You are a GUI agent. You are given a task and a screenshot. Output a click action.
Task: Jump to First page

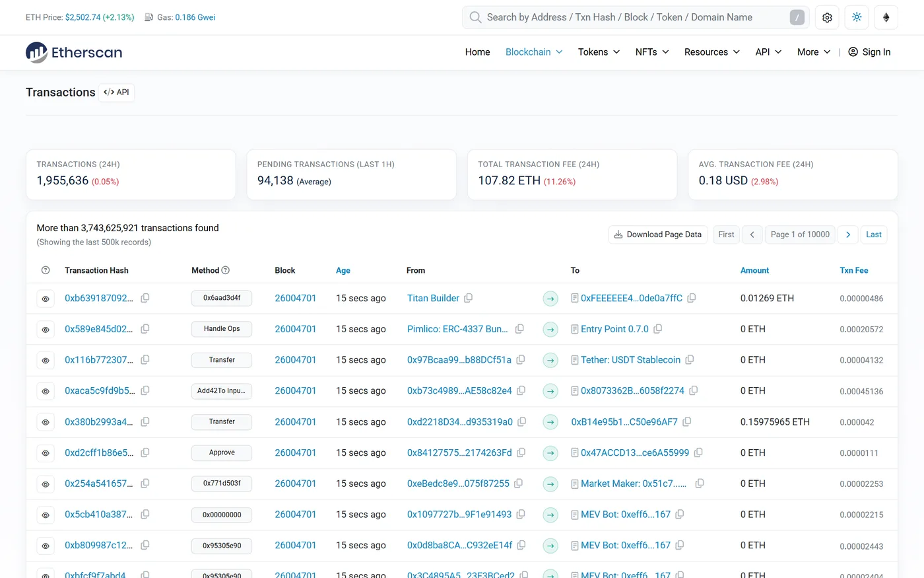726,235
